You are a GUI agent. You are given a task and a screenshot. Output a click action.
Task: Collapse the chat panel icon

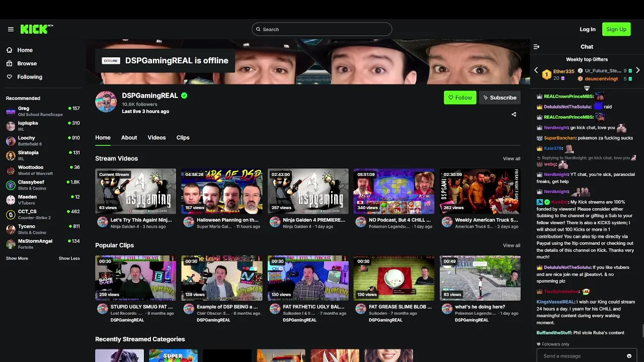pyautogui.click(x=536, y=47)
